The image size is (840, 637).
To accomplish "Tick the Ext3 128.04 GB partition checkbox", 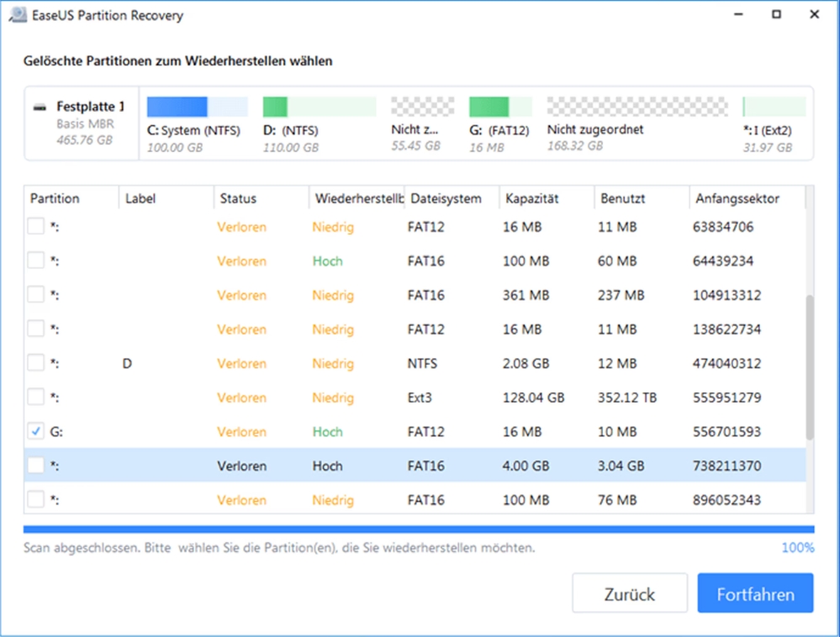I will click(x=35, y=397).
